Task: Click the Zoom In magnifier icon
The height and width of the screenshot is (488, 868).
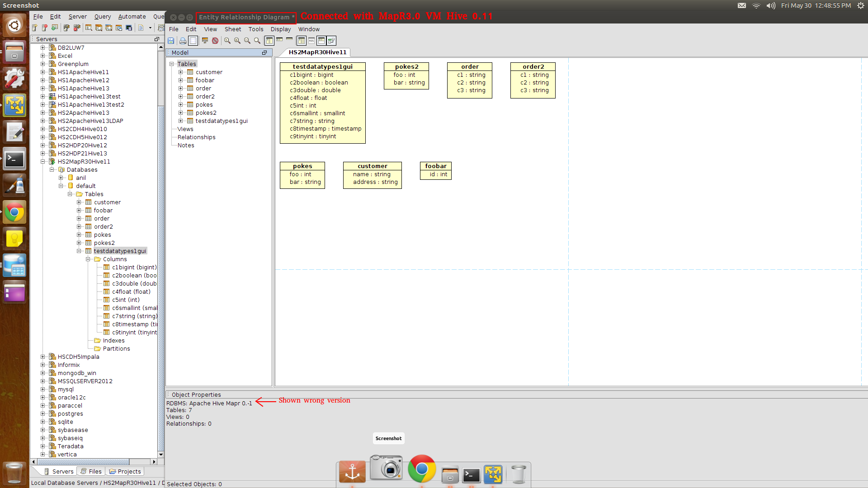Action: pos(237,41)
